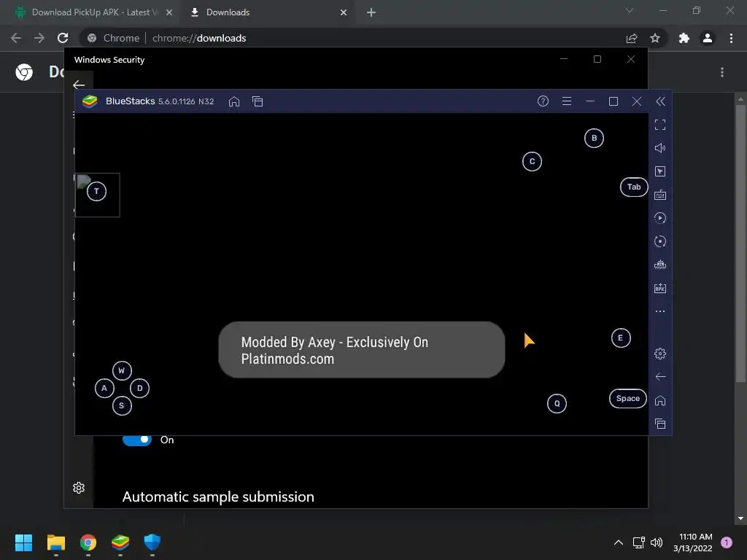Open BlueStacks home from title bar

tap(234, 101)
